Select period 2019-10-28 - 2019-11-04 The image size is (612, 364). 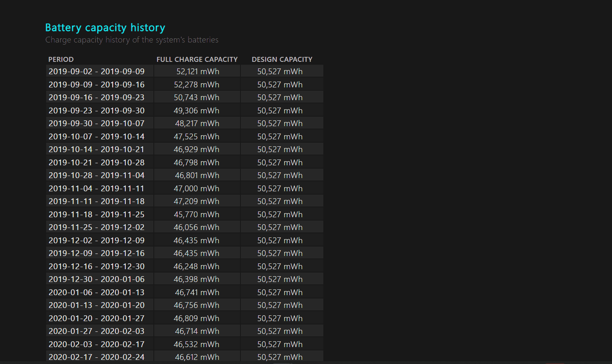point(97,175)
